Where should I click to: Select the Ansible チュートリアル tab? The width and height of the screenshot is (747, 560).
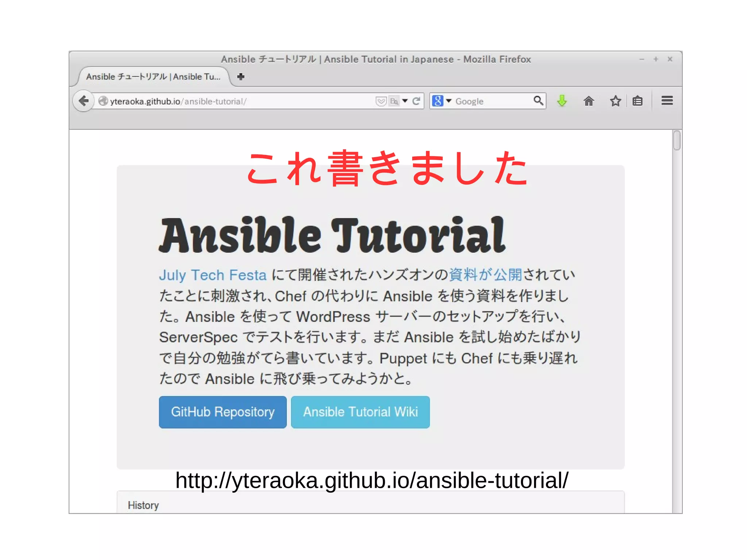click(153, 77)
